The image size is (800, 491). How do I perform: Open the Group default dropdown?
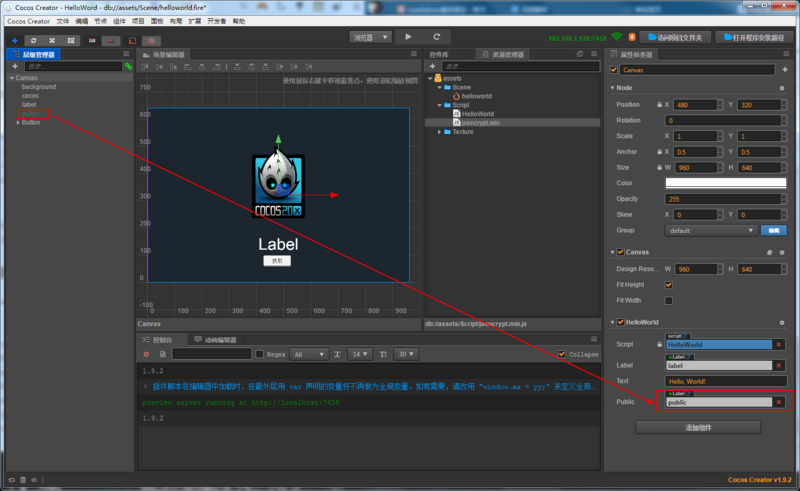tap(711, 231)
